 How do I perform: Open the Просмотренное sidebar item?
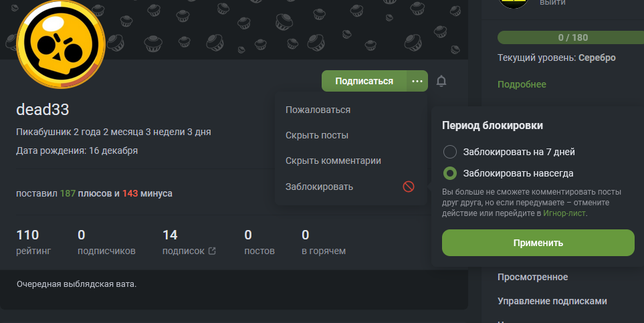click(x=532, y=277)
